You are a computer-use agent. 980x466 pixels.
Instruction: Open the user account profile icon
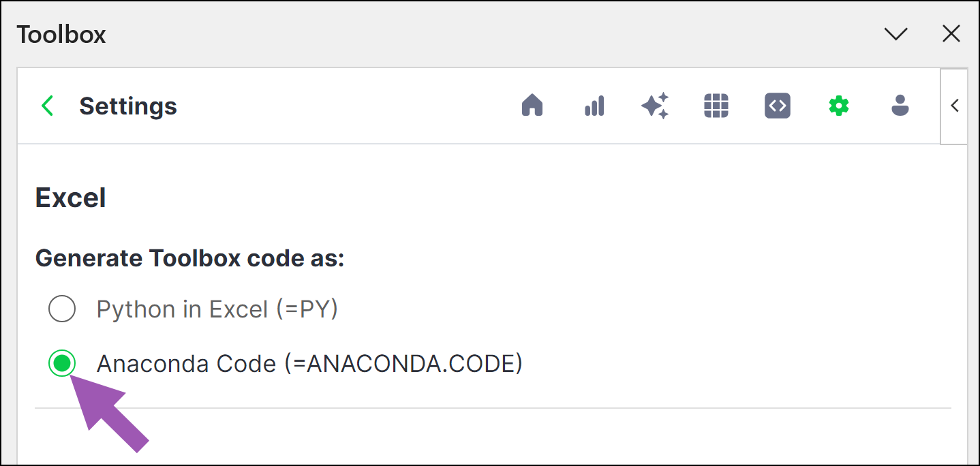pyautogui.click(x=900, y=106)
